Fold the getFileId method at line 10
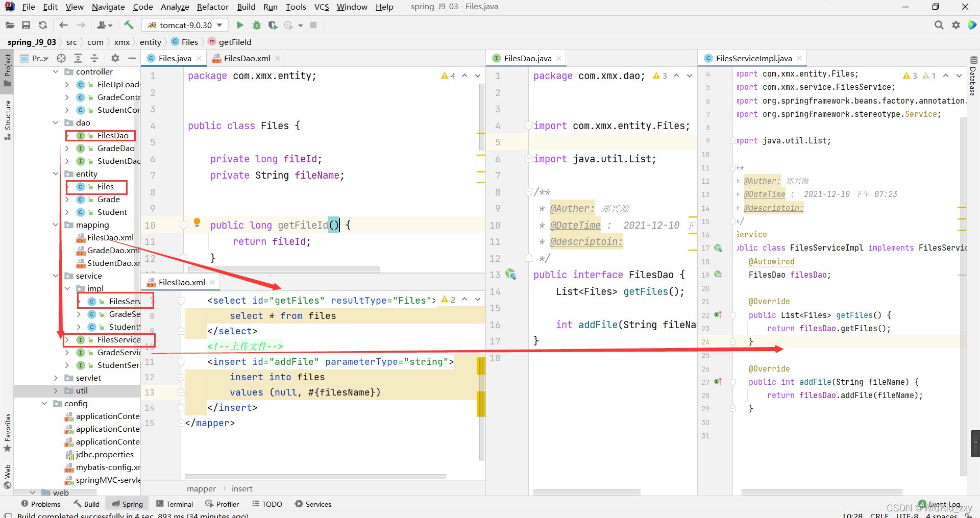980x518 pixels. tap(184, 225)
